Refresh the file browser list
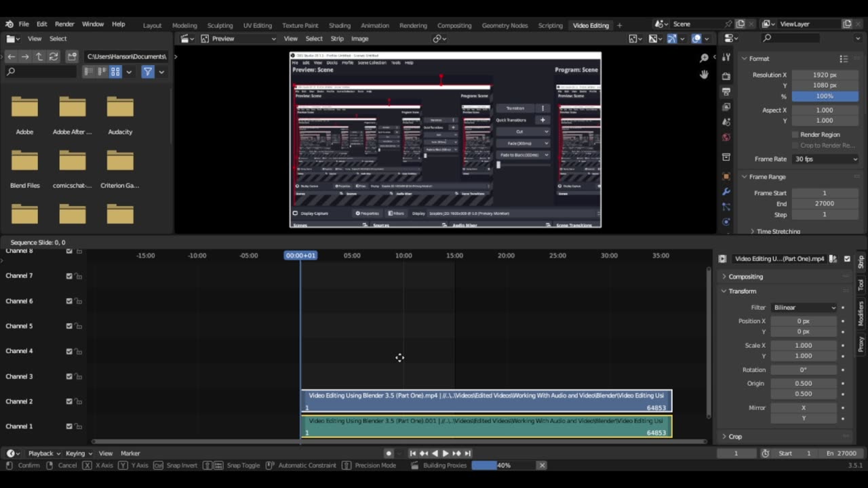This screenshot has height=488, width=868. tap(54, 56)
